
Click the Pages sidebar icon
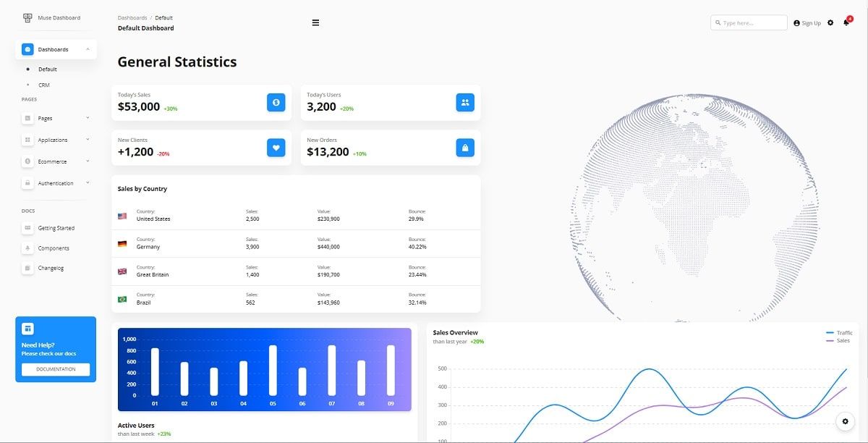[27, 117]
